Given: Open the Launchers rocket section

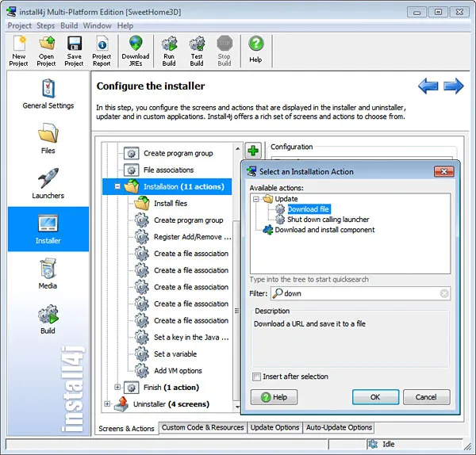Looking at the screenshot, I should (x=48, y=184).
